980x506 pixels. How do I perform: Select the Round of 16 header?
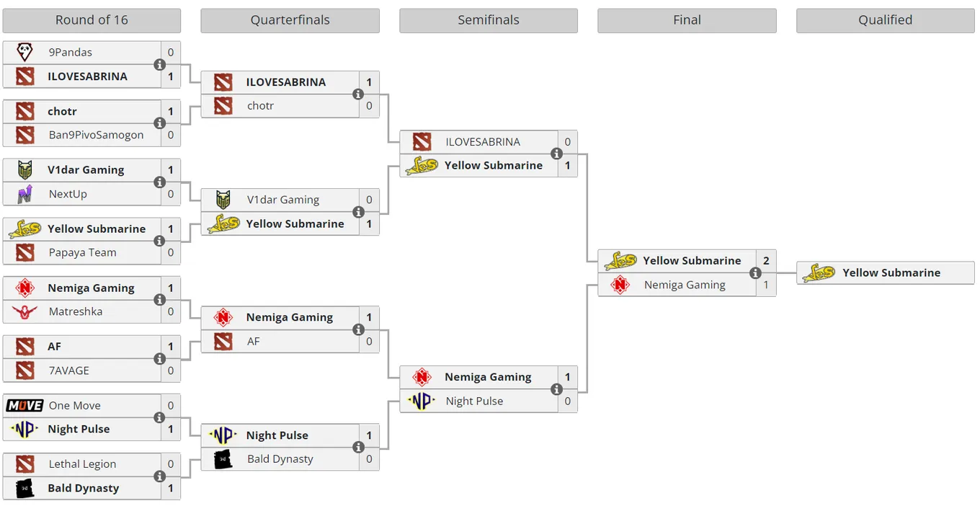pos(92,20)
